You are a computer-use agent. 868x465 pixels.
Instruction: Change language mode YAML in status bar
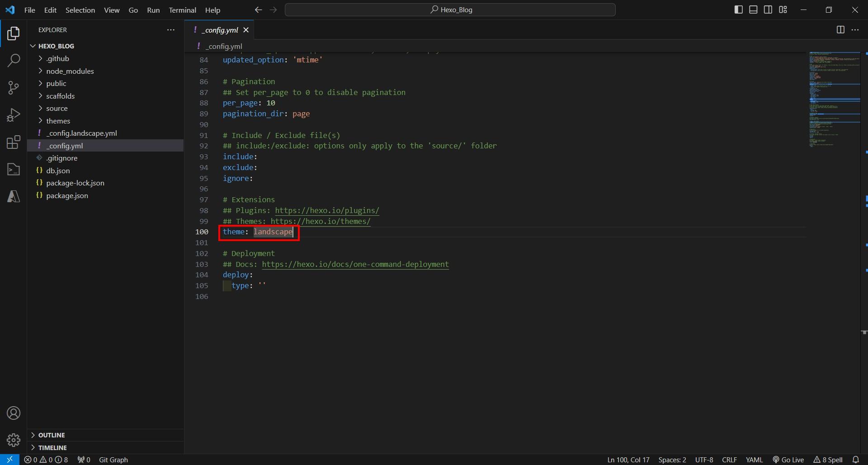754,460
